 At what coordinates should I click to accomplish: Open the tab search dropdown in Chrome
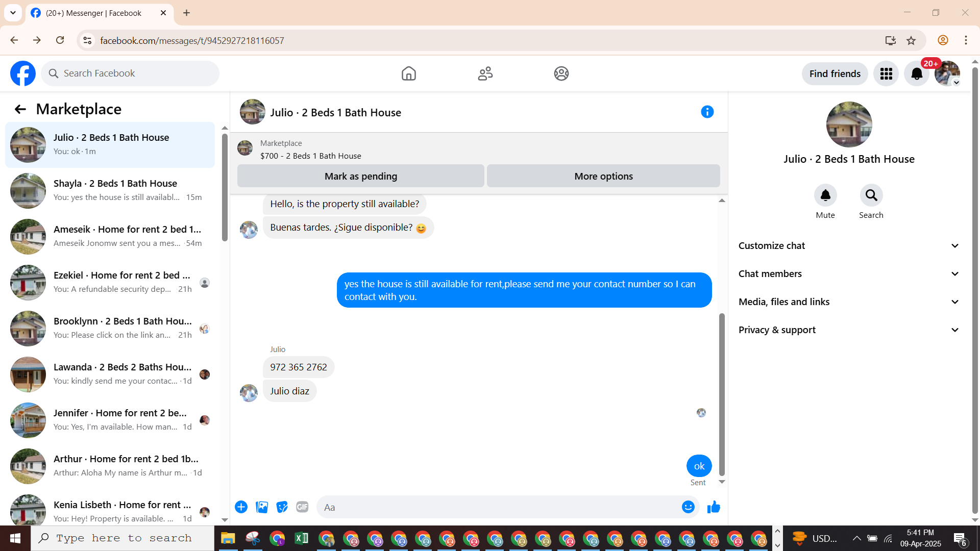point(13,13)
